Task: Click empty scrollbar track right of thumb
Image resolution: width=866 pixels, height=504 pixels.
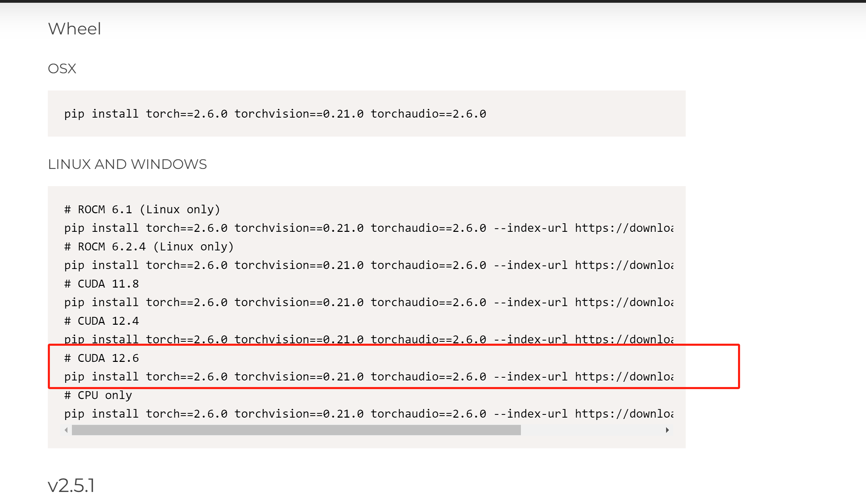Action: coord(592,430)
